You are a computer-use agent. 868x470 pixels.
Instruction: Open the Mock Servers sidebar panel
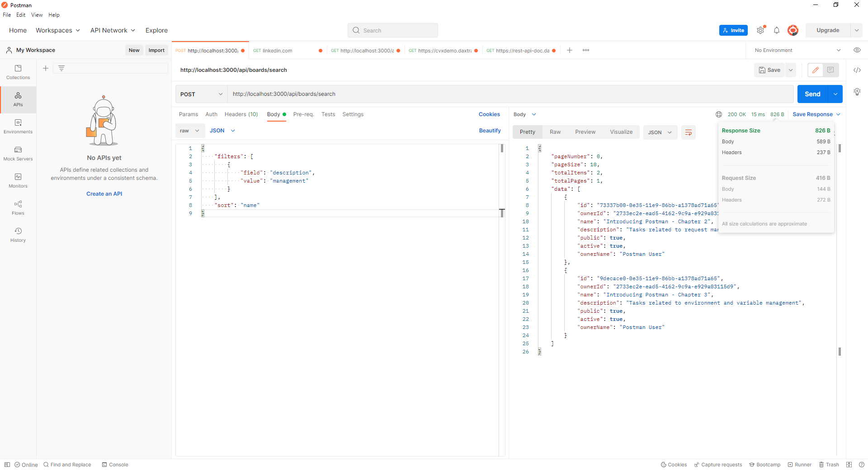click(18, 154)
